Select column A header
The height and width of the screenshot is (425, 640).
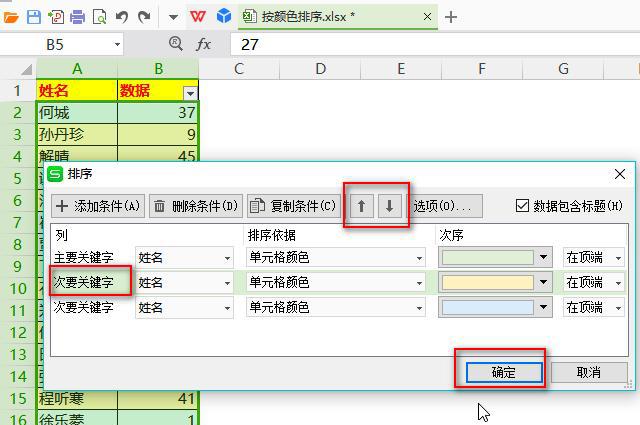pos(77,69)
